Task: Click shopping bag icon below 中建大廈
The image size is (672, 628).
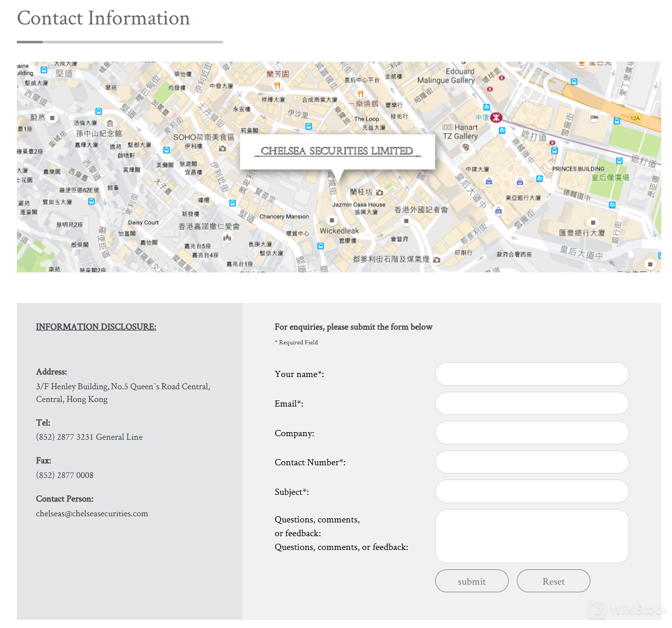Action: tap(489, 181)
